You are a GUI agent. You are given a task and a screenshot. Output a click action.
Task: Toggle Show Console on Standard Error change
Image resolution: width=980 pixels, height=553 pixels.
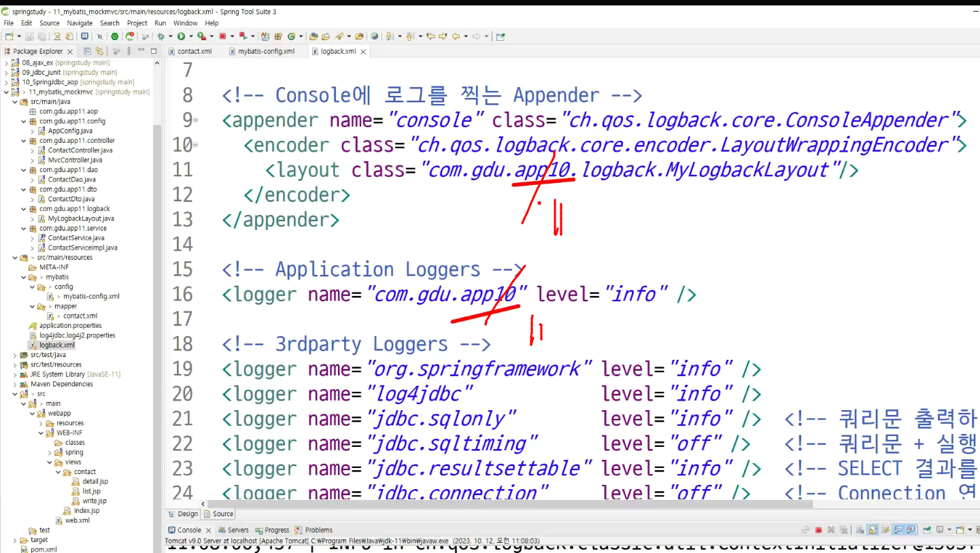[910, 530]
